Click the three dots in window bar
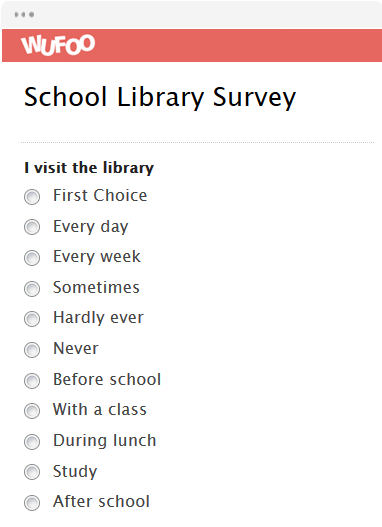 tap(24, 14)
